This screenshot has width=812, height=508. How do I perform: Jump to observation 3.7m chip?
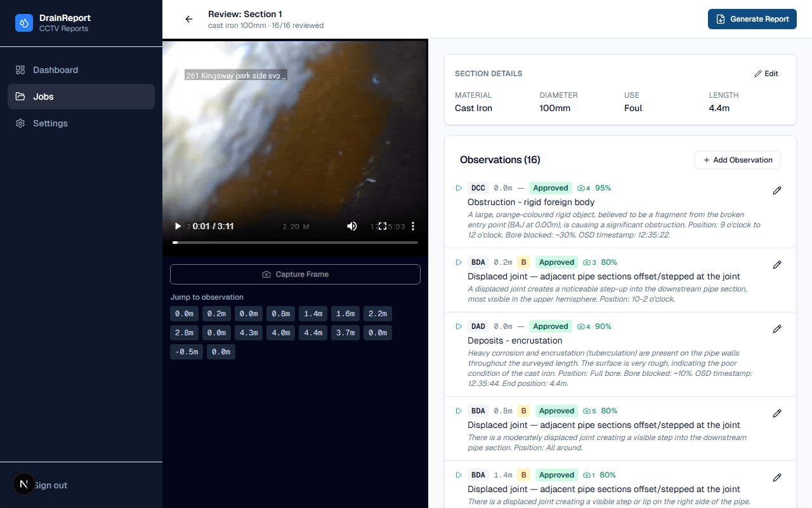(345, 333)
